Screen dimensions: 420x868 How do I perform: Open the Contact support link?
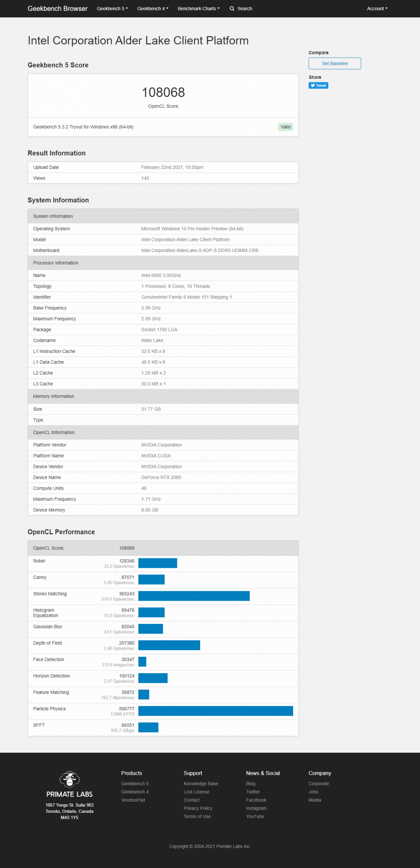191,800
